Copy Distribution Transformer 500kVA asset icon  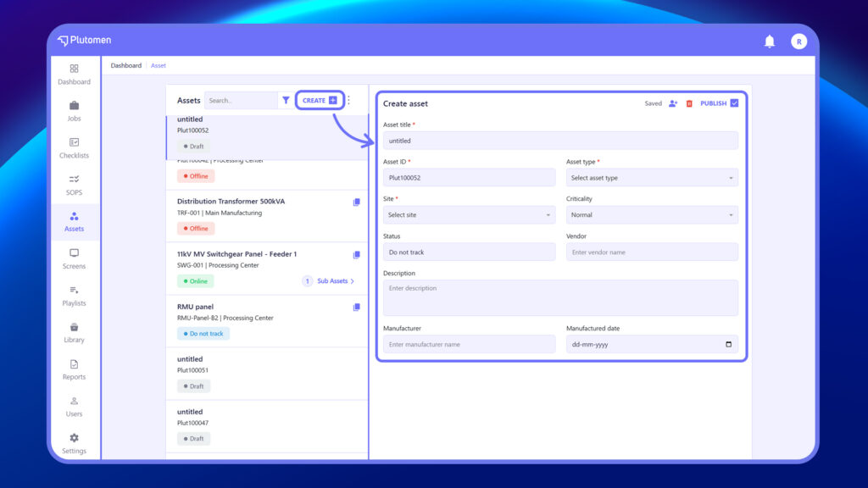[x=357, y=202]
